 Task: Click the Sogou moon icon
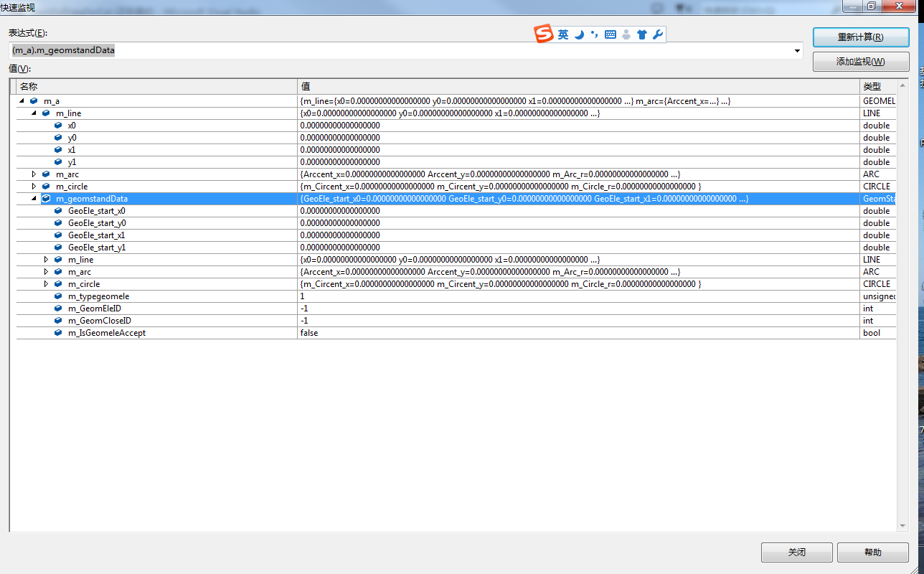point(579,34)
